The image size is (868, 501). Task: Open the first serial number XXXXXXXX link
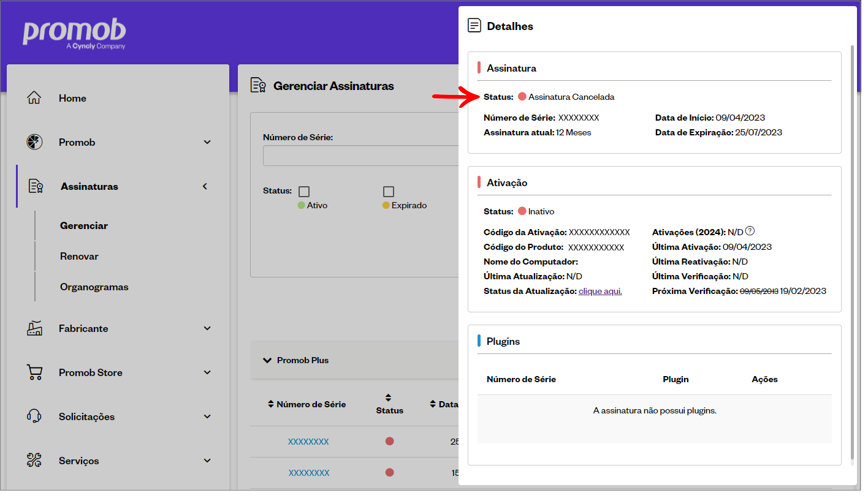pyautogui.click(x=308, y=442)
